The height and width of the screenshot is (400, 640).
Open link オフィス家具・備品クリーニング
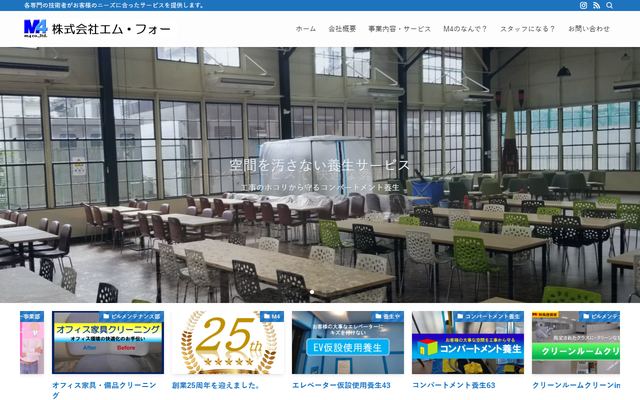(104, 390)
